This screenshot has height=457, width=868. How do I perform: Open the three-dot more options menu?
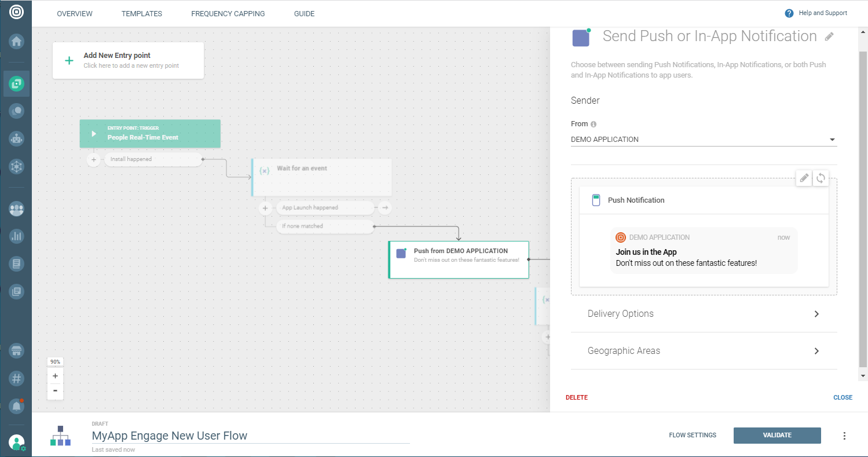pyautogui.click(x=844, y=436)
